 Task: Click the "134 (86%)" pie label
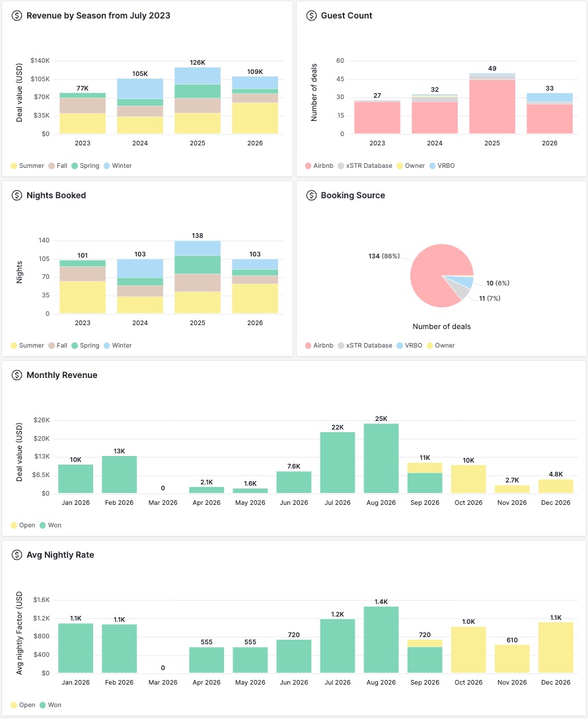click(384, 256)
